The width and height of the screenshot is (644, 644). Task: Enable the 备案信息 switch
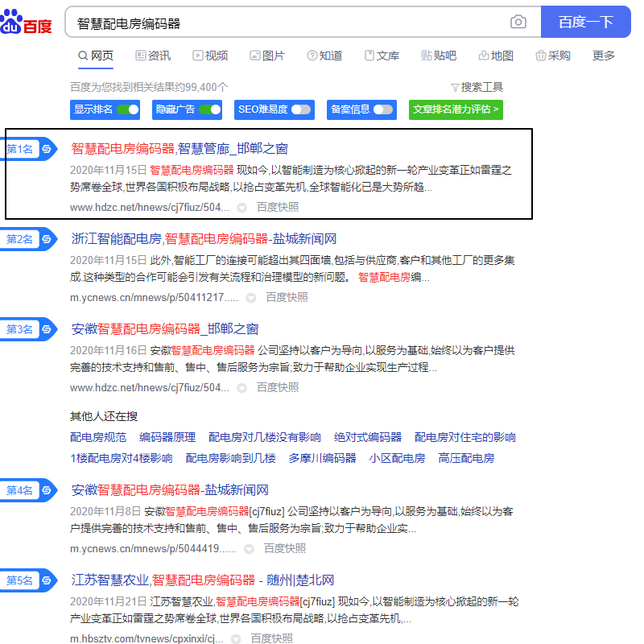click(x=383, y=109)
